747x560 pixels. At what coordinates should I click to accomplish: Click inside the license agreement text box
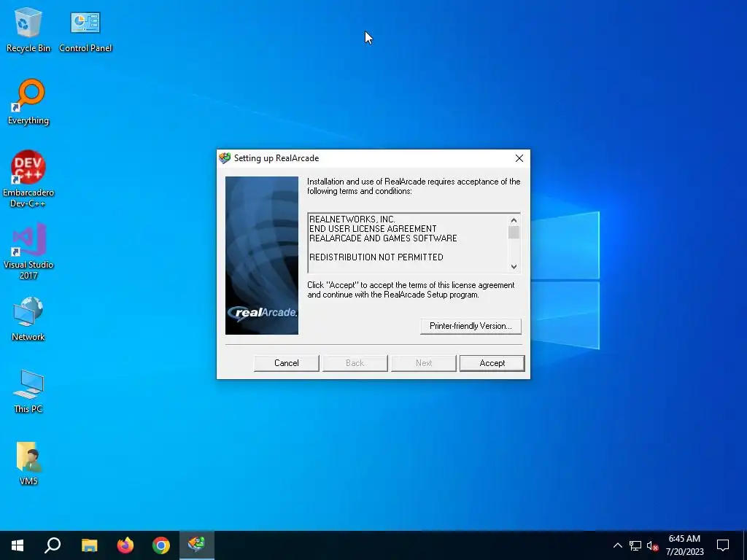tap(409, 243)
